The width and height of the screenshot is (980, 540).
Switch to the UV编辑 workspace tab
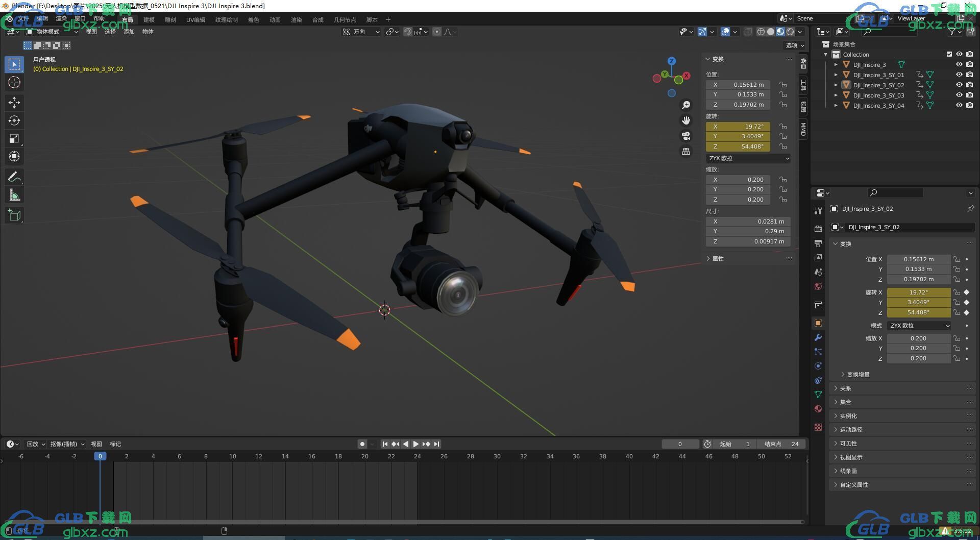pyautogui.click(x=195, y=20)
